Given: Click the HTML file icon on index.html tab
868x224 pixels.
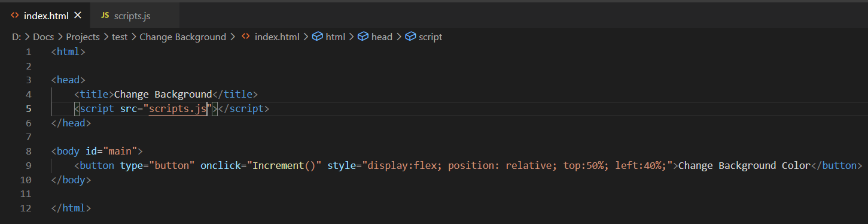Looking at the screenshot, I should (x=15, y=16).
